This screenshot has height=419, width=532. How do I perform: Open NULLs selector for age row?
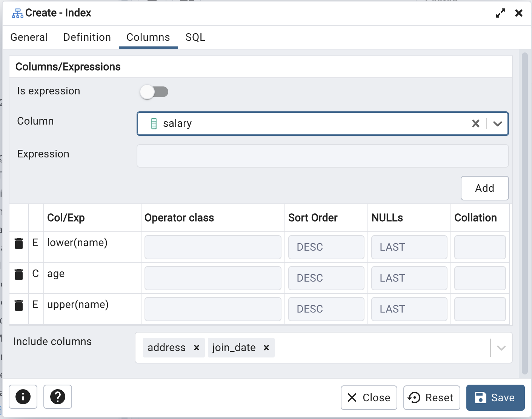409,278
